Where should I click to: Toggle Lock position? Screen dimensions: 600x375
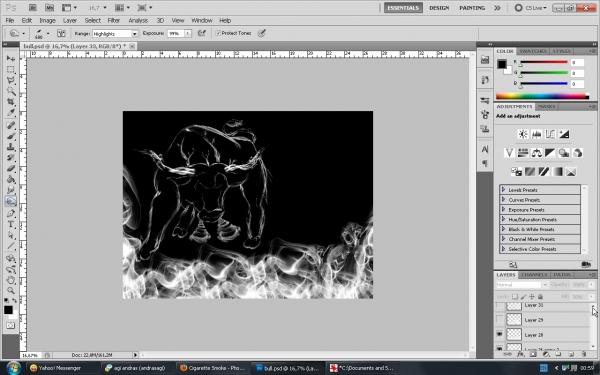[x=532, y=297]
